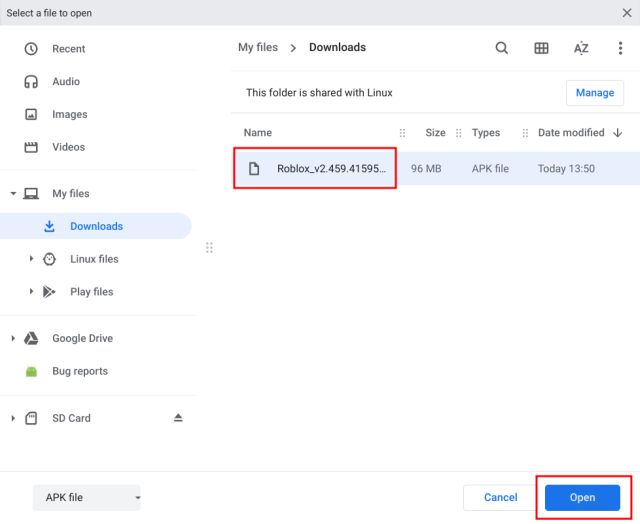The width and height of the screenshot is (640, 524).
Task: Click the Google Drive triangle icon
Action: 31,338
